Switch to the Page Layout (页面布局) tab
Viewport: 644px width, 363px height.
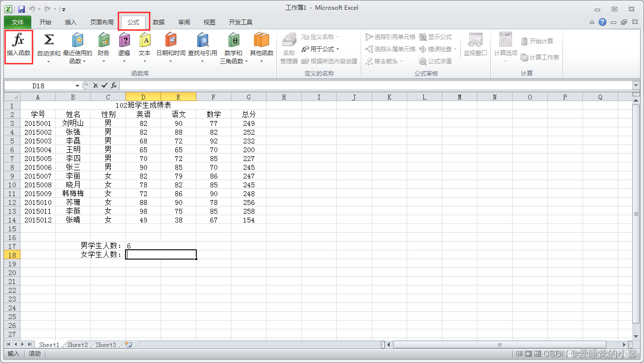click(102, 22)
